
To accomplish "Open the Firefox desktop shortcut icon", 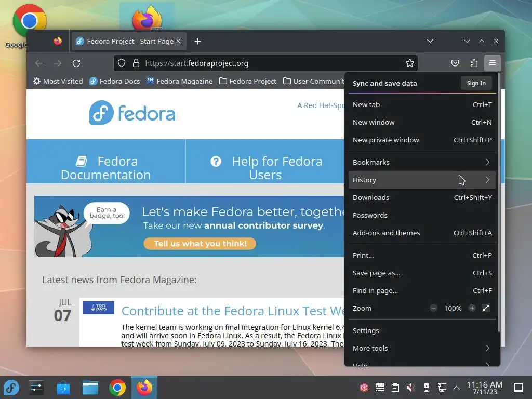I will [147, 18].
